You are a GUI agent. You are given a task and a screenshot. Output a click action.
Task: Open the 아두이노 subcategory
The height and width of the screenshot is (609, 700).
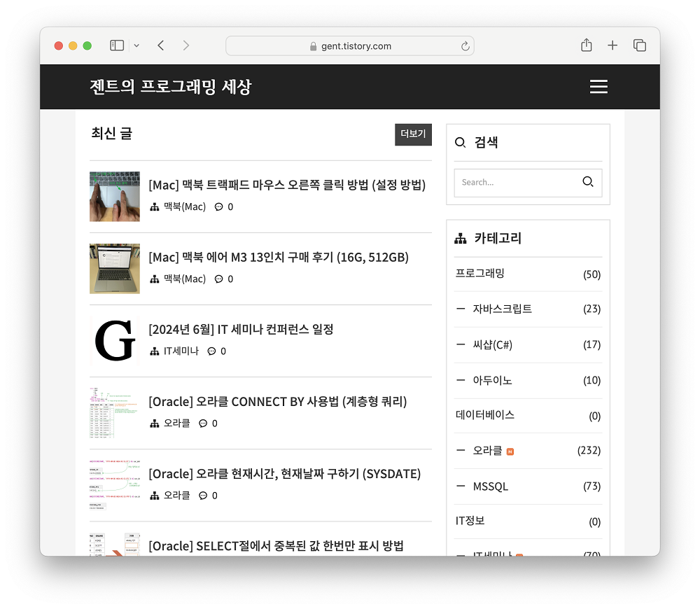pyautogui.click(x=492, y=380)
